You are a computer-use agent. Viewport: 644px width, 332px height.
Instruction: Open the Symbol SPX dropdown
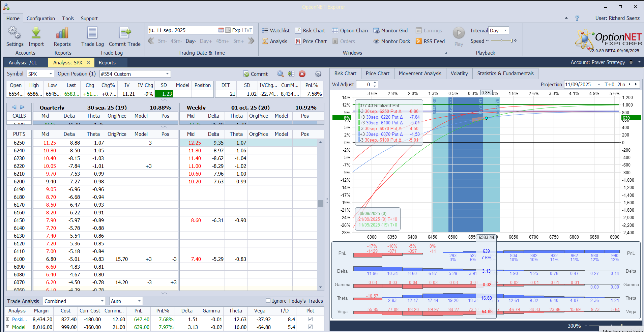pos(51,74)
